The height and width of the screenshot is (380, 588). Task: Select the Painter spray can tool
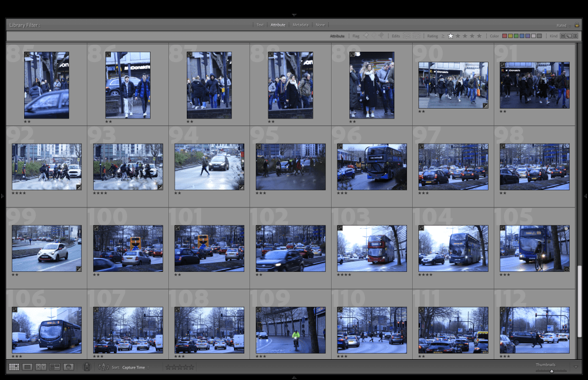(x=87, y=367)
